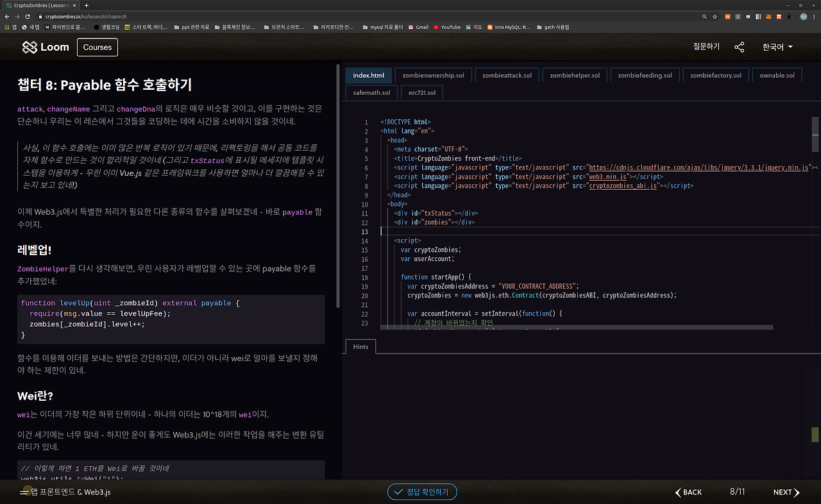Reload the CryptoZombies page
821x504 pixels.
coord(28,16)
